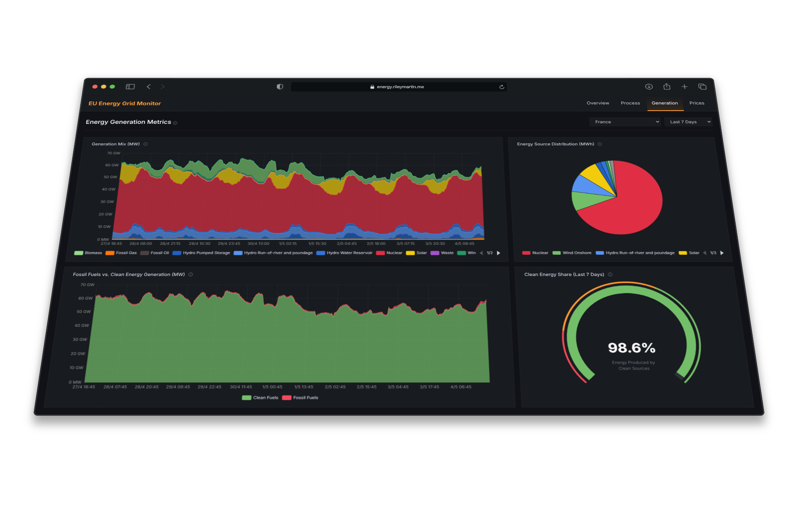Toggle the Fossil Gas legend entry
This screenshot has width=798, height=532.
pos(121,253)
